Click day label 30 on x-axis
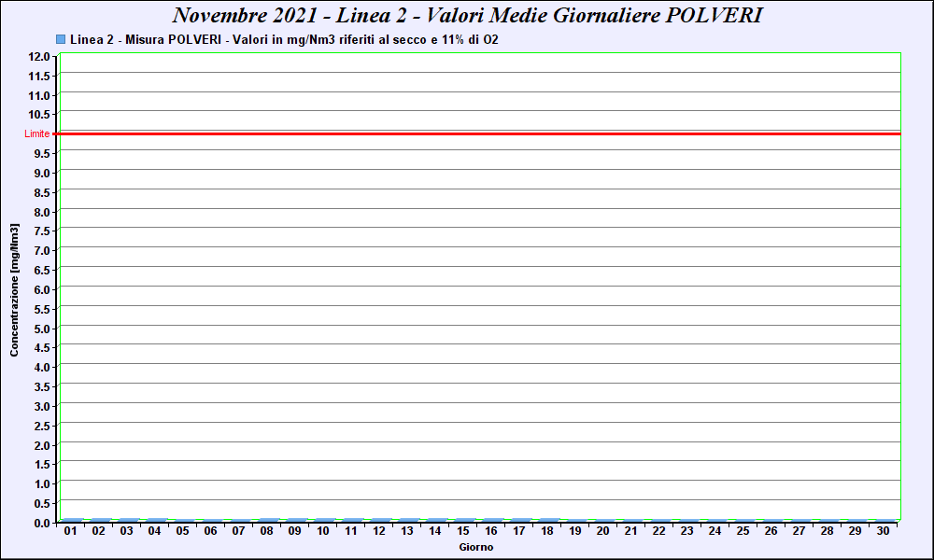The image size is (934, 560). coord(883,531)
